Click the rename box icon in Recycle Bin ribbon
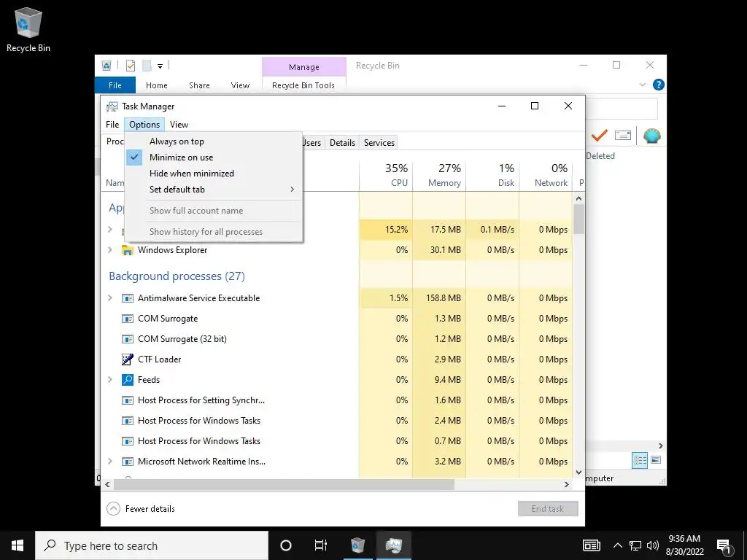Image resolution: width=747 pixels, height=560 pixels. pos(623,135)
